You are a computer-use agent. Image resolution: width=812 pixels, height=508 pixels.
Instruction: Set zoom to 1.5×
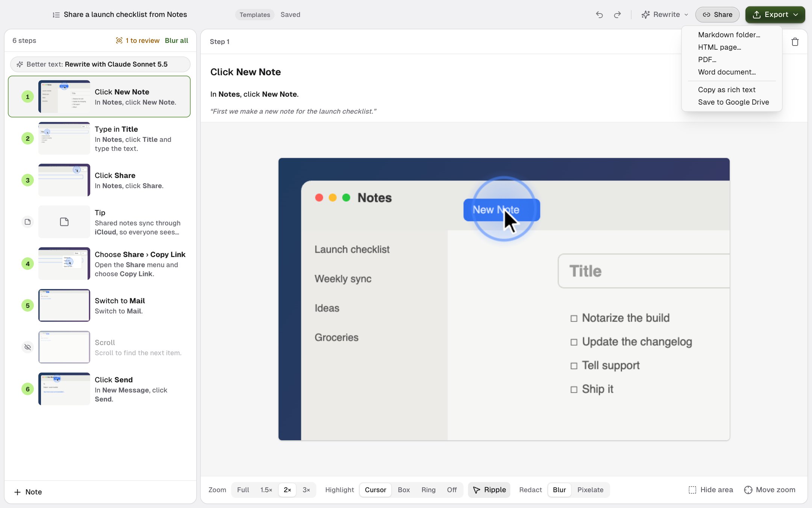click(266, 490)
